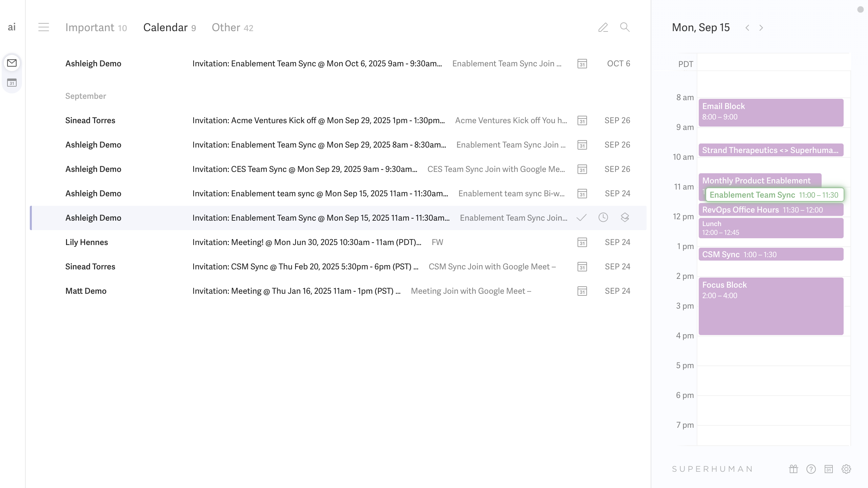Select the green Enablement Team Sync event
Screen dimensions: 868x488
point(774,195)
